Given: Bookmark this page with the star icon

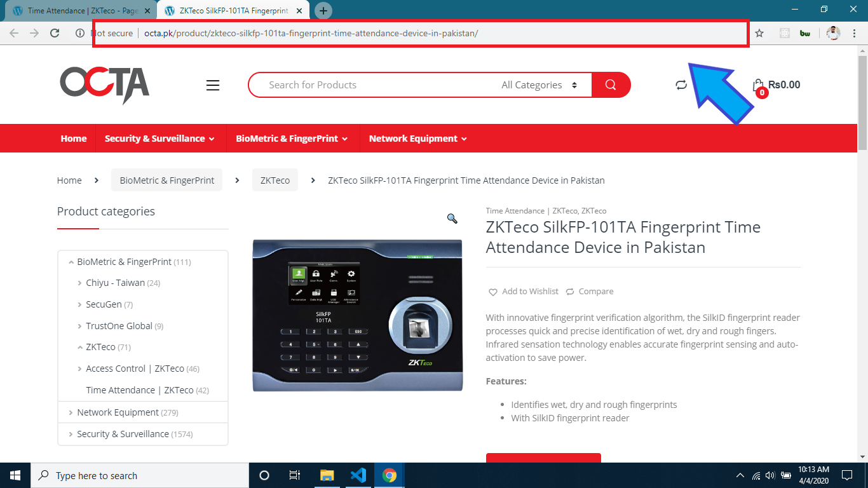Looking at the screenshot, I should point(759,33).
